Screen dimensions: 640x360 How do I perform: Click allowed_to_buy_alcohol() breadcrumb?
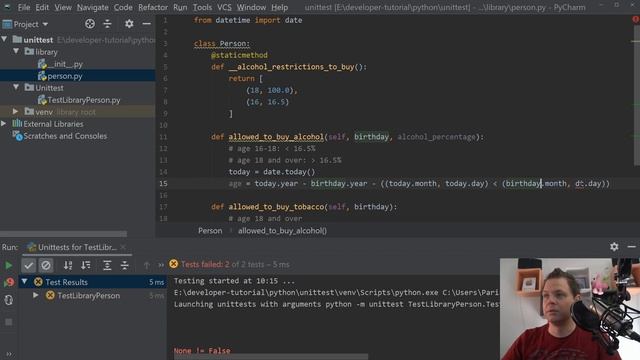pos(282,231)
